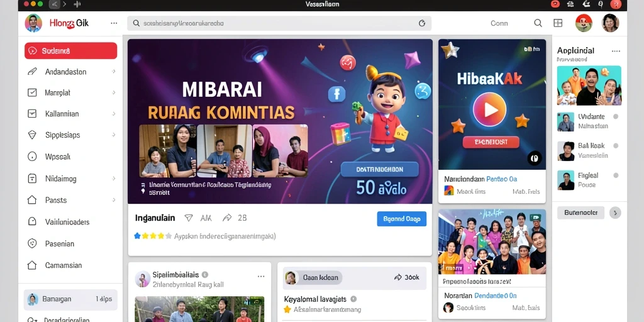Open the three-dot menu in Aopldindal panel

(x=616, y=51)
